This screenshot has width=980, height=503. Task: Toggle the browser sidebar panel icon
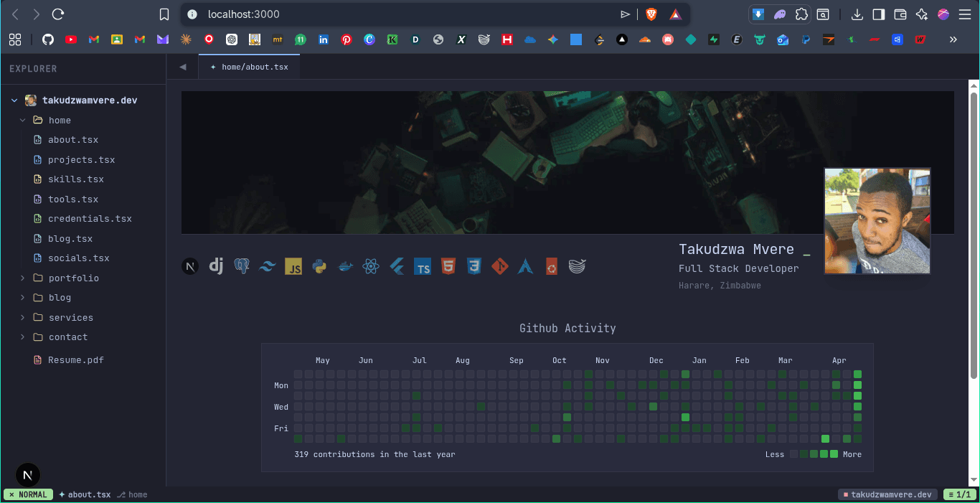click(879, 14)
